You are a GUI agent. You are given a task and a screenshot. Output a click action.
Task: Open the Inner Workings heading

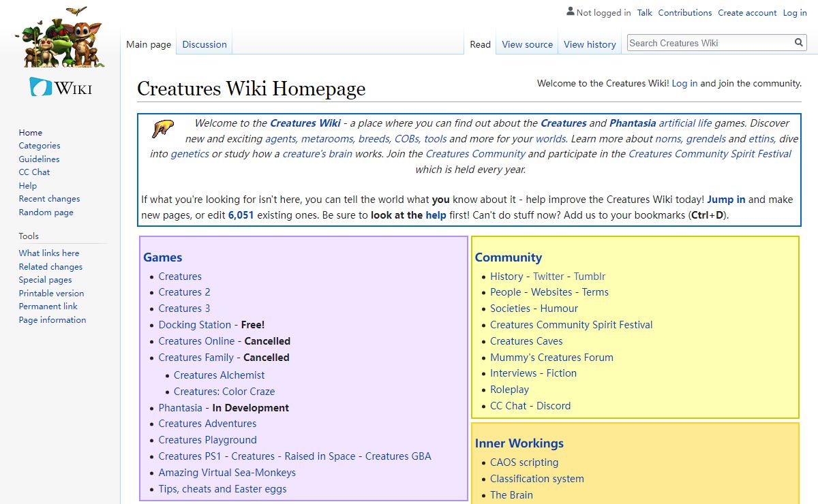(x=519, y=443)
